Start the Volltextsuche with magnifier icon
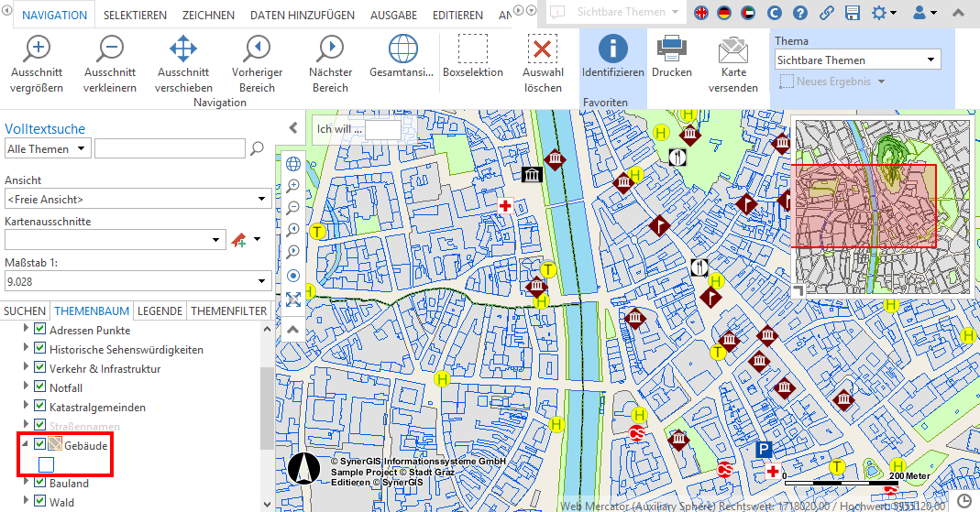The width and height of the screenshot is (980, 512). (x=257, y=148)
